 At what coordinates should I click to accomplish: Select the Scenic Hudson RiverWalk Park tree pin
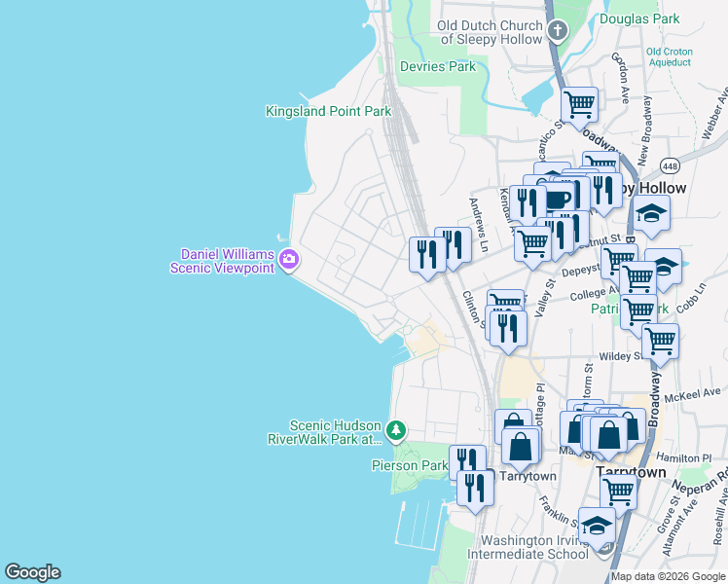pos(396,430)
